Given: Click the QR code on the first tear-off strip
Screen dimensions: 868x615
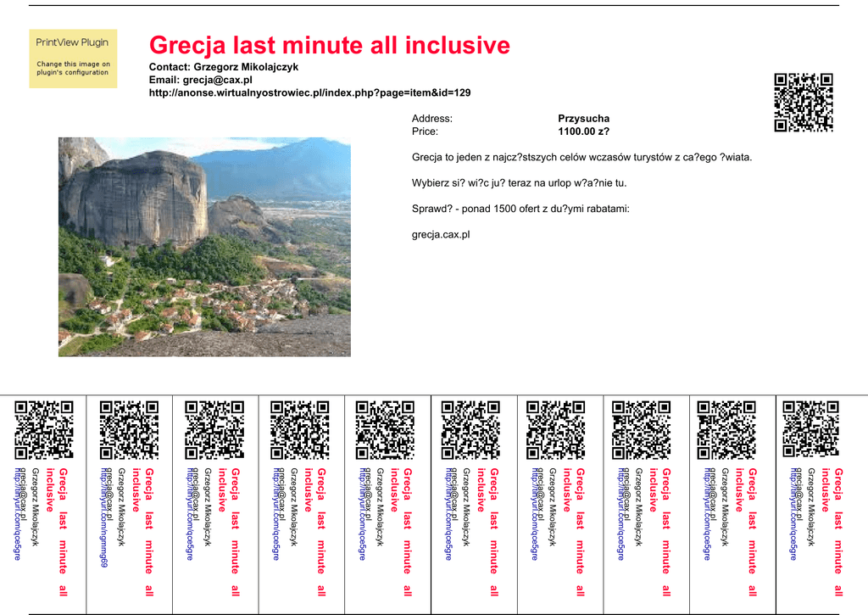Looking at the screenshot, I should (x=44, y=429).
